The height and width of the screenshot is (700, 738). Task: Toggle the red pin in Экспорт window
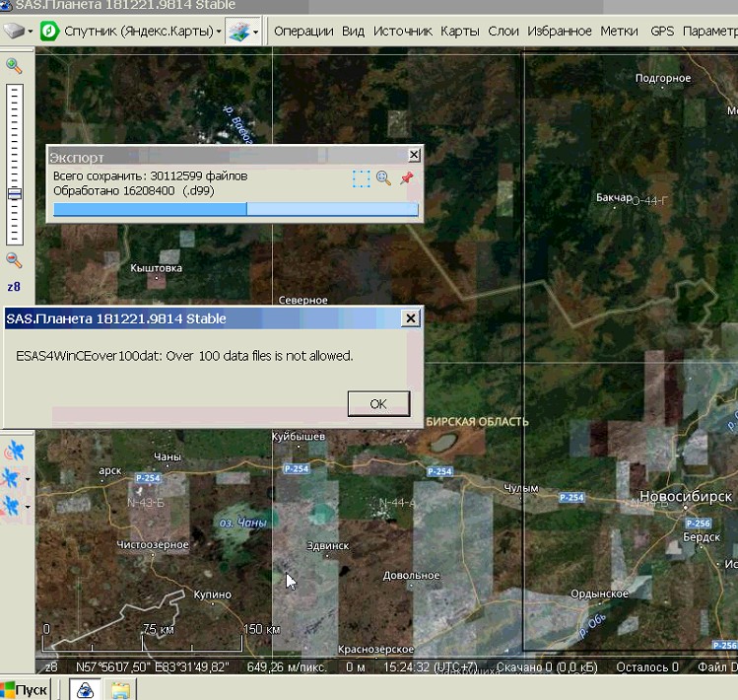(x=406, y=178)
